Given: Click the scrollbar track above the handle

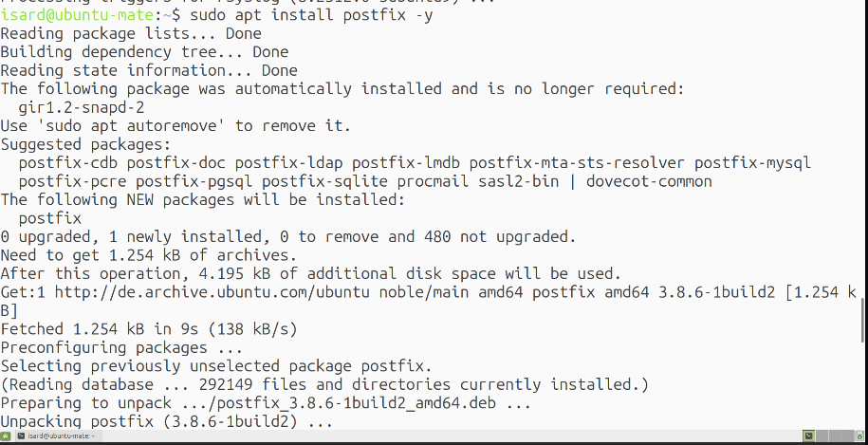Looking at the screenshot, I should (x=864, y=150).
